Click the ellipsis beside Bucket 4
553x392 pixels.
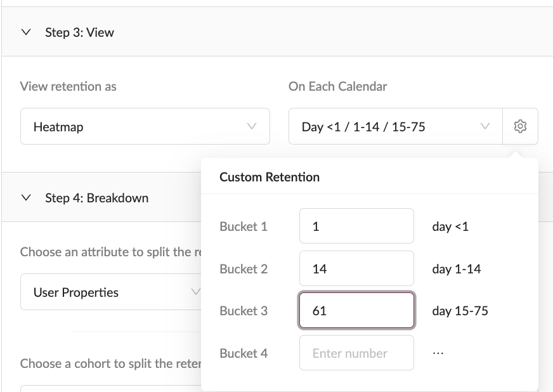point(438,353)
